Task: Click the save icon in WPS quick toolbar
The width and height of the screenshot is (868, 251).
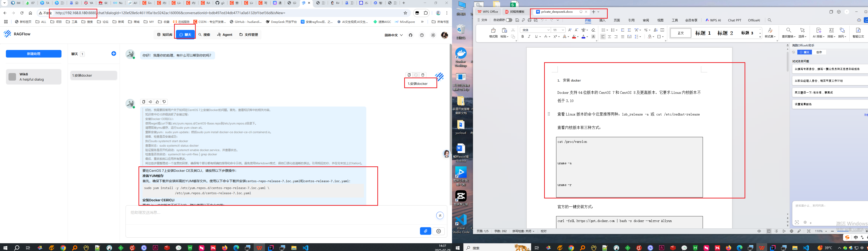Action: [517, 20]
